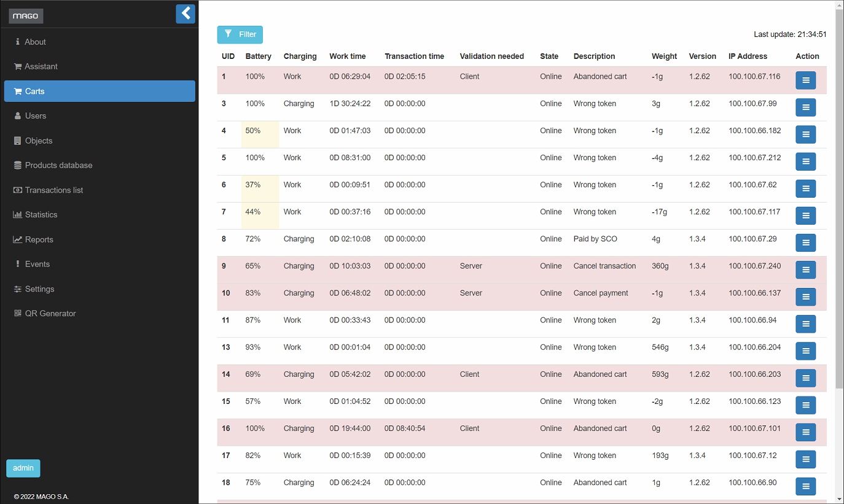
Task: Click the Filter button
Action: (x=240, y=34)
